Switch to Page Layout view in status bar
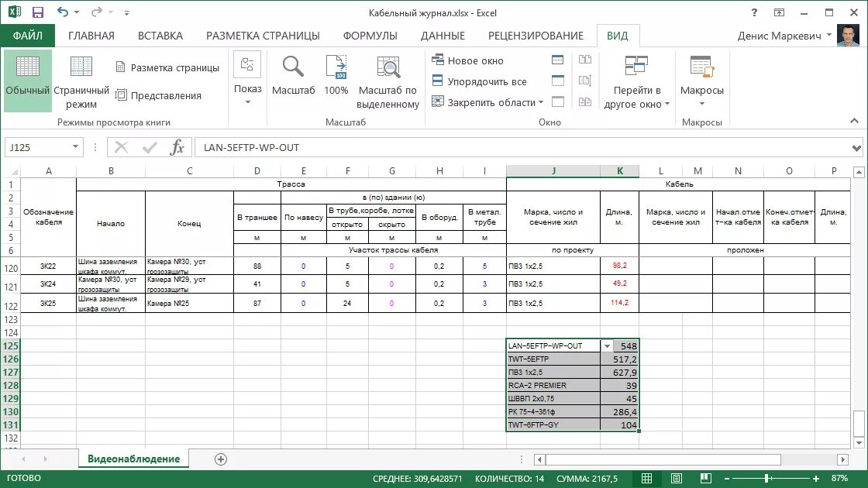The height and width of the screenshot is (488, 868). tap(676, 478)
